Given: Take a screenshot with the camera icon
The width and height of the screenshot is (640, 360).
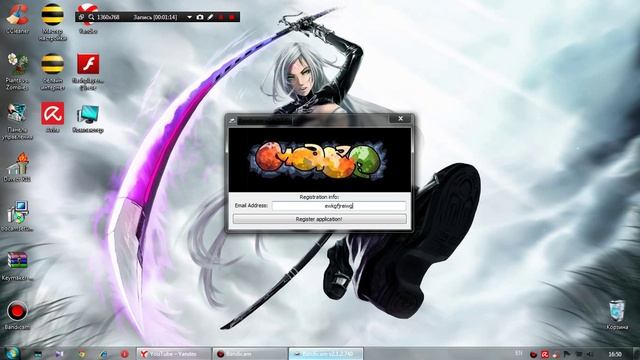Looking at the screenshot, I should pyautogui.click(x=200, y=17).
